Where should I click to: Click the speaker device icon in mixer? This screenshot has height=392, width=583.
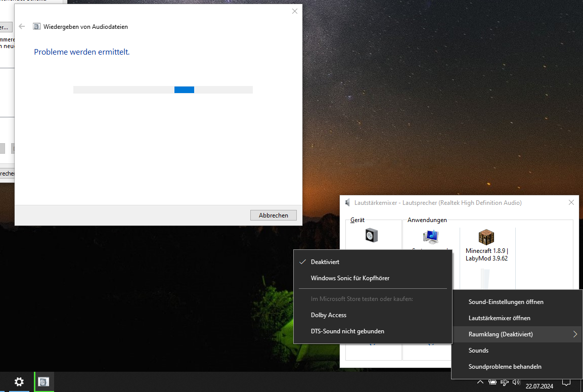click(x=372, y=235)
